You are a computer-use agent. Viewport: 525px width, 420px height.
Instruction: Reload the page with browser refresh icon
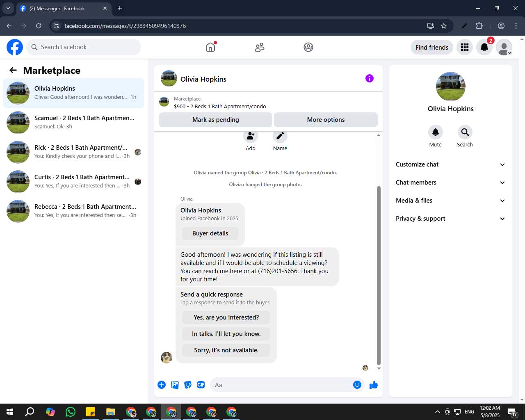tap(39, 26)
